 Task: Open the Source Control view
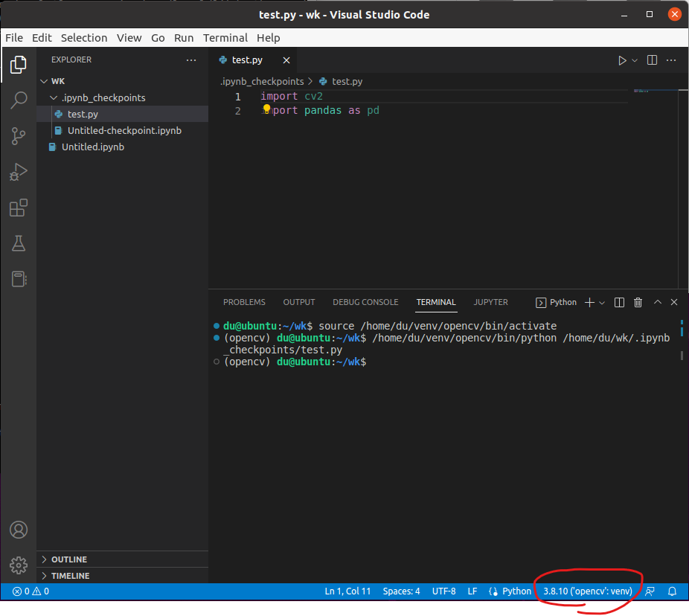tap(19, 136)
